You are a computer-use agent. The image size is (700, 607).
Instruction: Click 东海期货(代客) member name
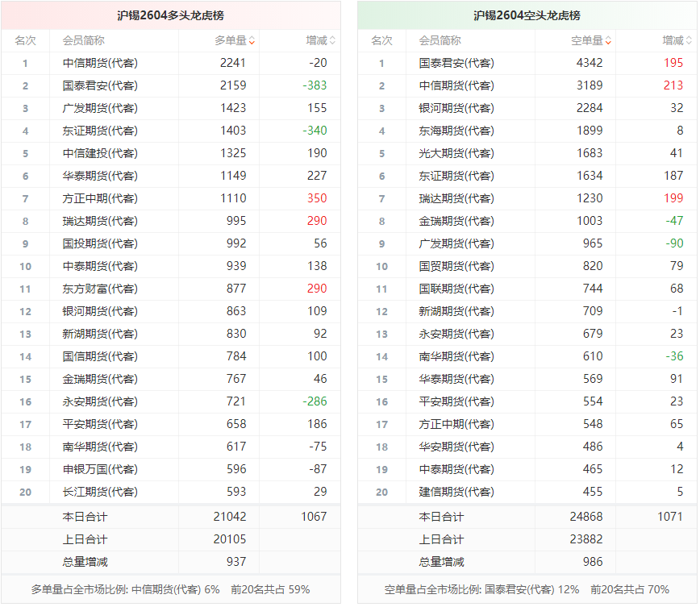point(456,131)
